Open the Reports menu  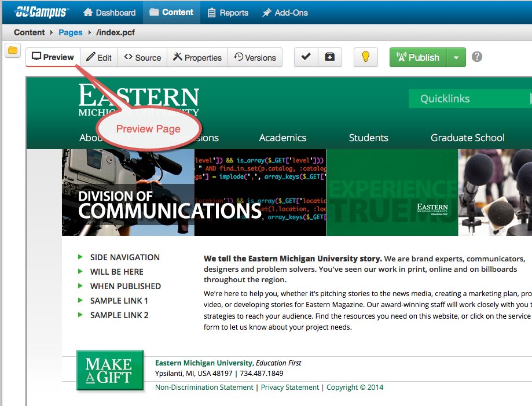click(228, 13)
